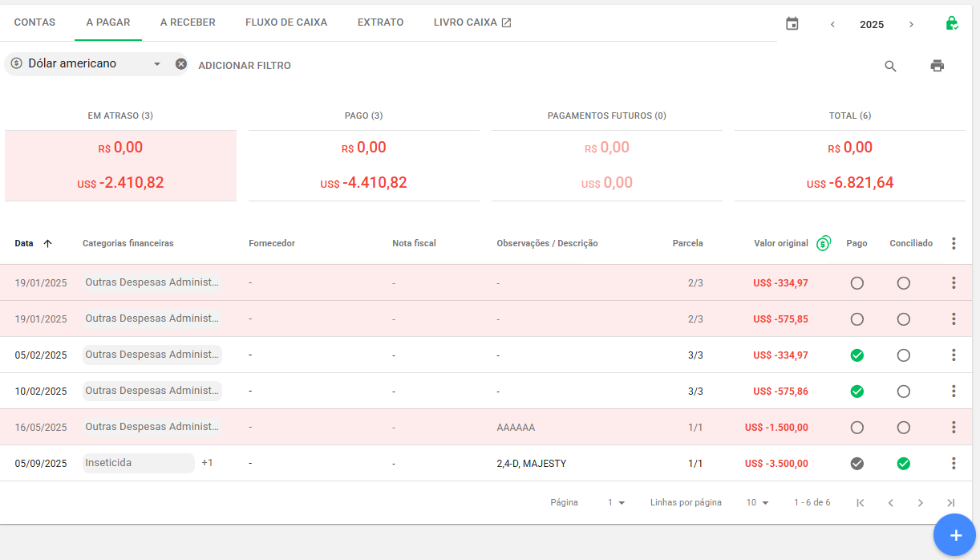Switch to the A Receber tab
This screenshot has width=980, height=560.
tap(188, 22)
